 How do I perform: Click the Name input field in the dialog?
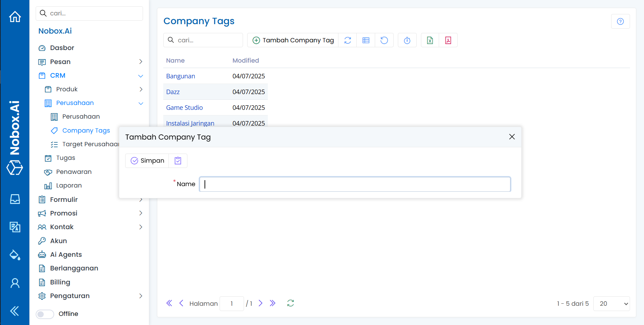[355, 184]
